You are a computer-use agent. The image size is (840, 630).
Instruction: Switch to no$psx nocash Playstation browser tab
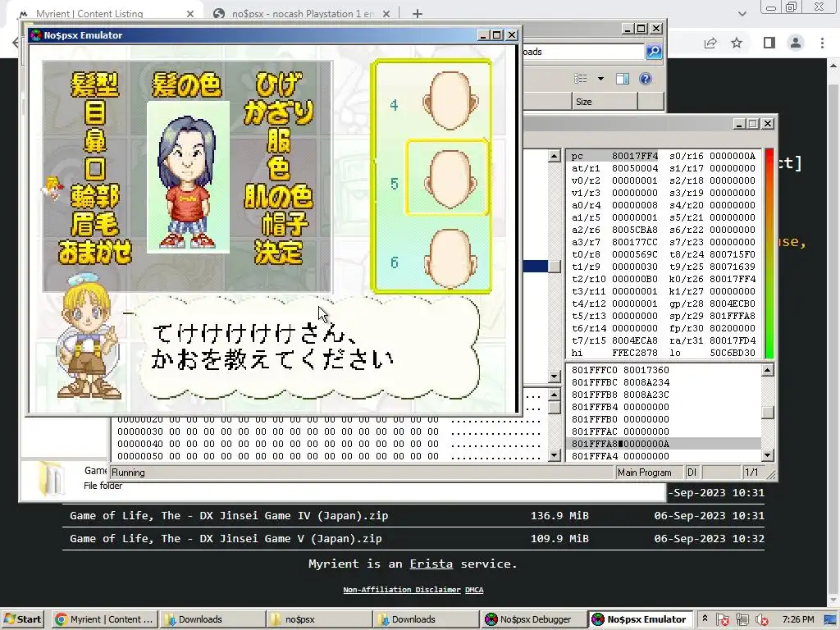click(x=300, y=13)
